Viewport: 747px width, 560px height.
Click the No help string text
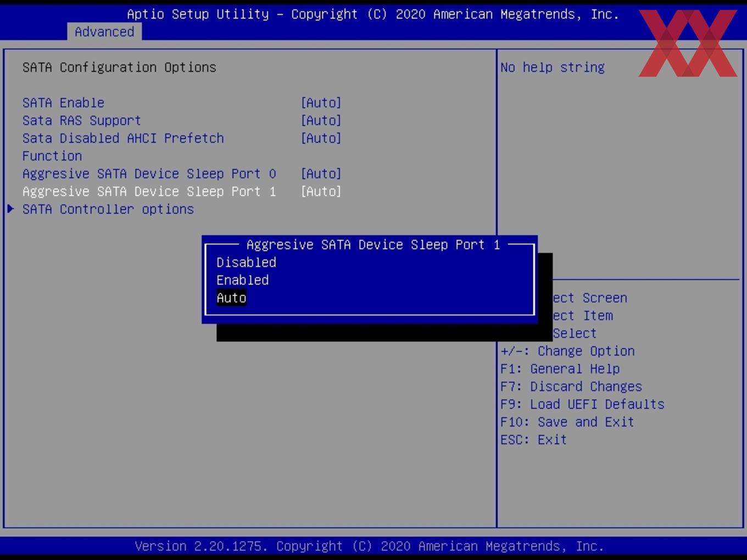[x=553, y=67]
